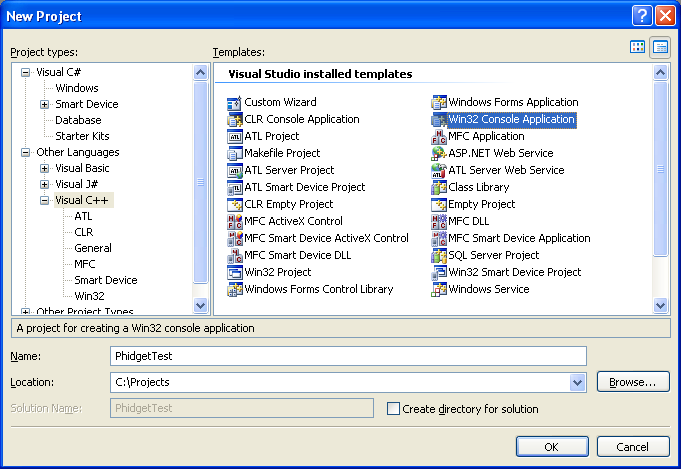Expand Smart Device under Visual C#
Screen dimensions: 681x469
click(44, 104)
